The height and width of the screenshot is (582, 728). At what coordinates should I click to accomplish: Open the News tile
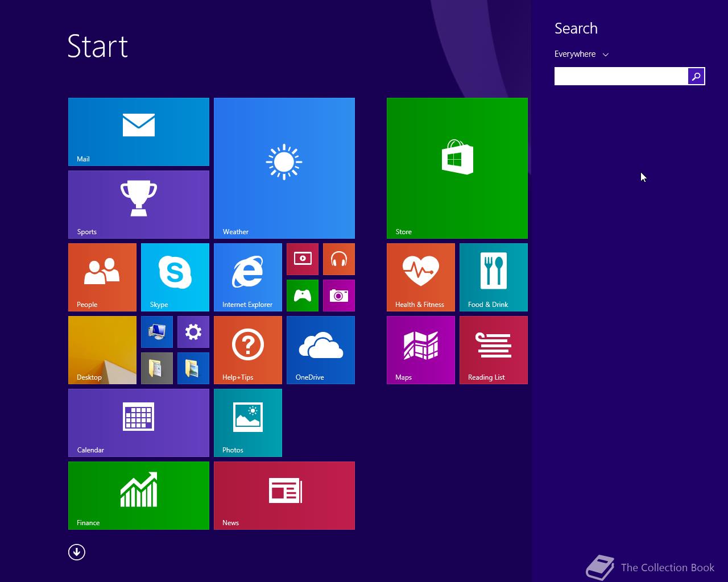point(284,496)
